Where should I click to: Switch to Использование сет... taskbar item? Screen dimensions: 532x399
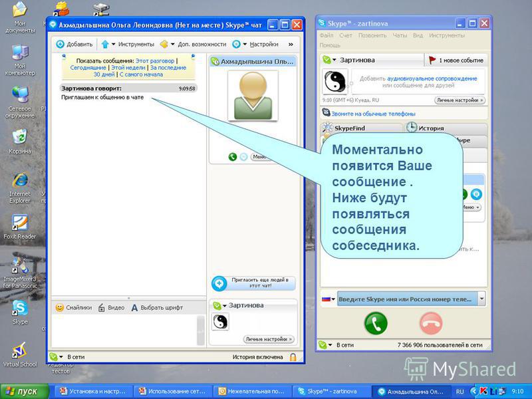pos(172,391)
